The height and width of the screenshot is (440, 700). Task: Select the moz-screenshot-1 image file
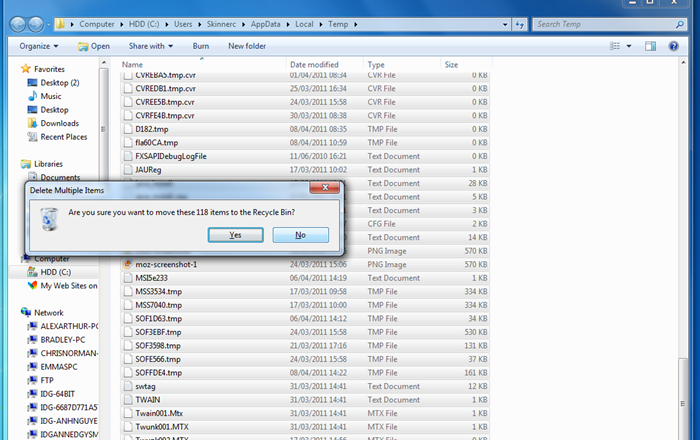coord(305,264)
